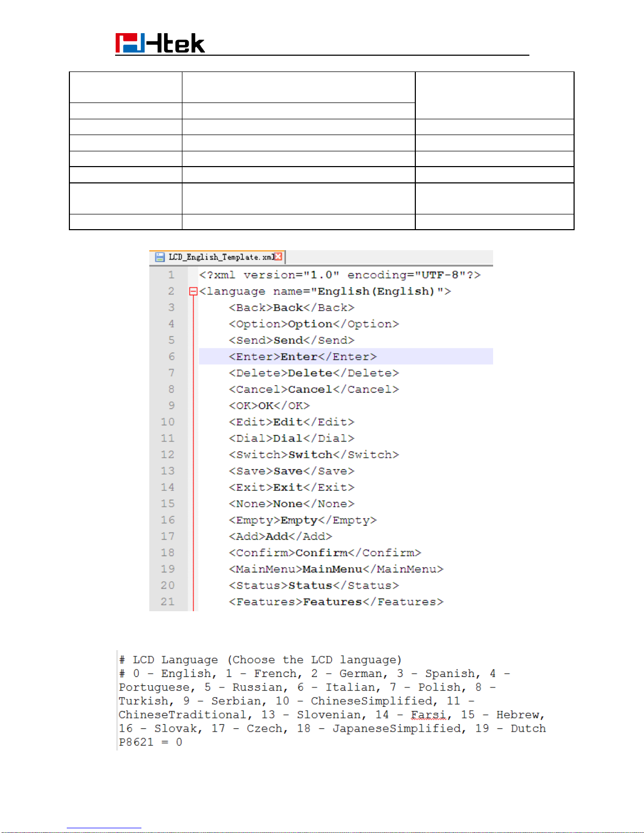Click the word "Portuguese"
644x833 pixels.
coord(154,687)
